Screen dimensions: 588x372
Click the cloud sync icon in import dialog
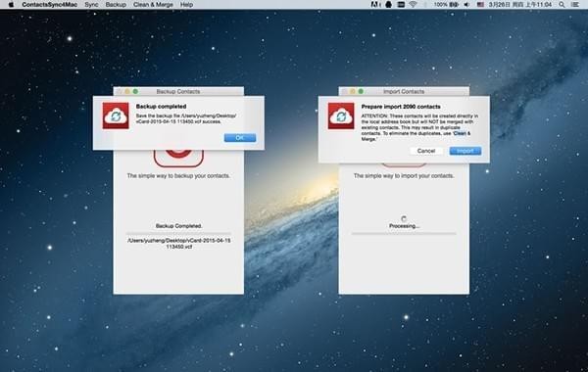click(341, 116)
